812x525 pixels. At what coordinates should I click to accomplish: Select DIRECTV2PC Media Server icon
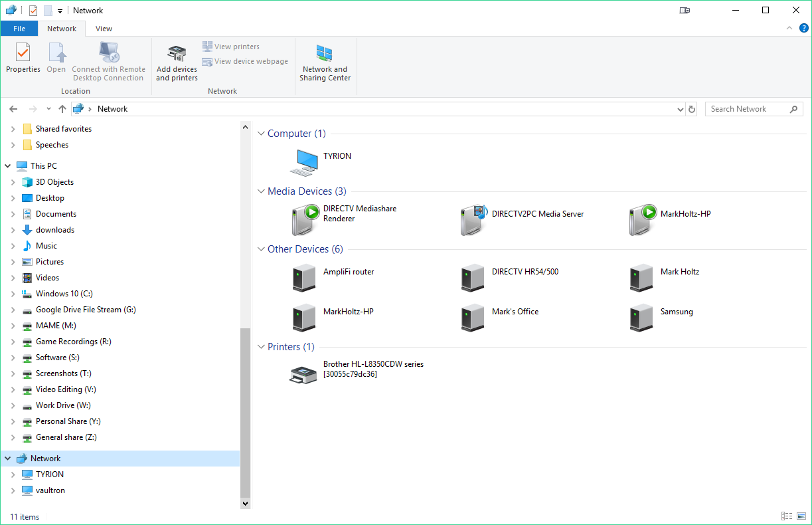point(474,220)
